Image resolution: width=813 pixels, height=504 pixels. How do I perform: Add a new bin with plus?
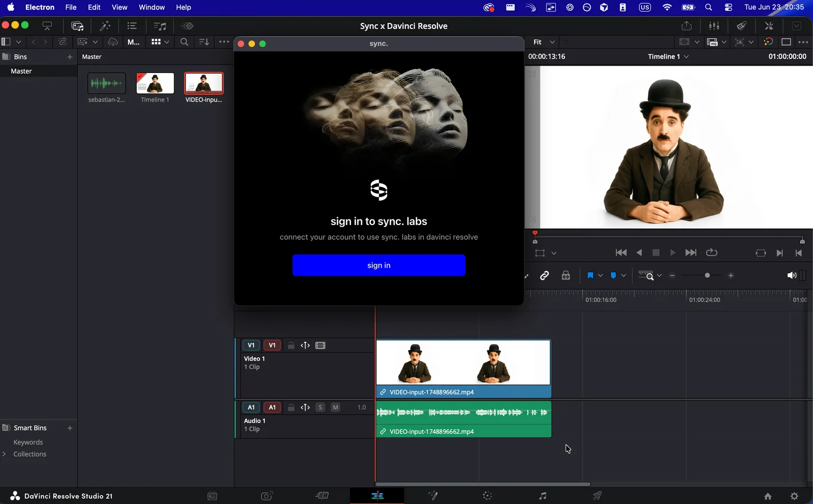click(70, 57)
